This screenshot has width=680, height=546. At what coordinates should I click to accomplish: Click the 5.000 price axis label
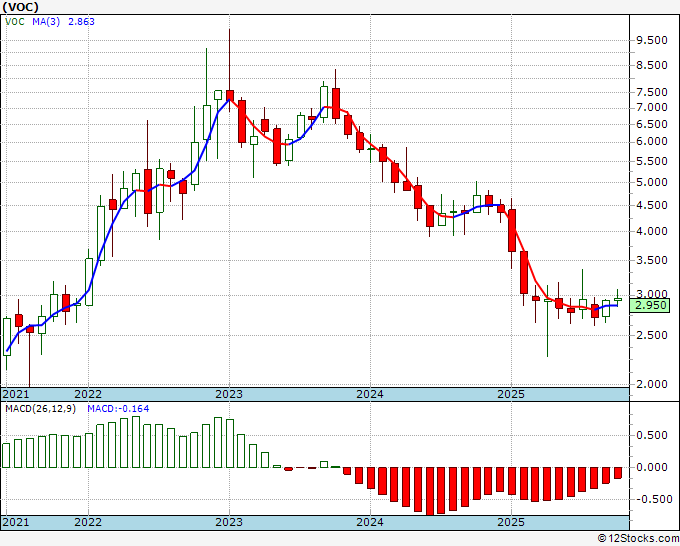click(651, 183)
